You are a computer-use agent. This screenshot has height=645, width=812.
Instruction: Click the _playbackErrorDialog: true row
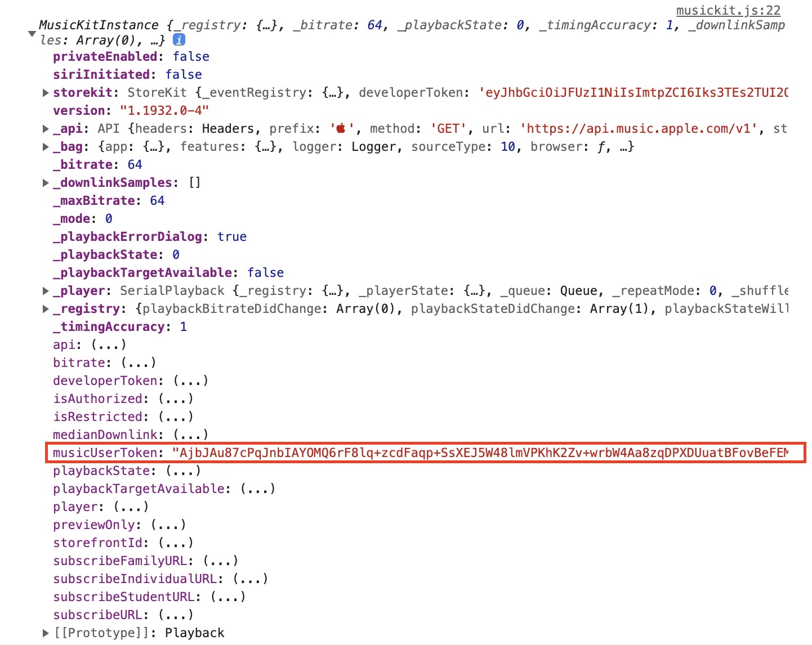coord(150,236)
